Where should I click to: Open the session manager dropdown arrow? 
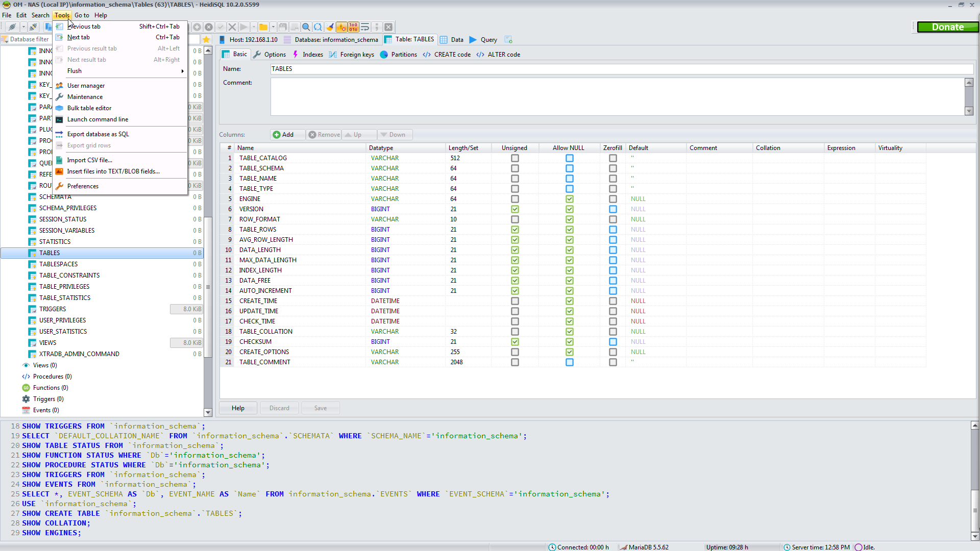[23, 27]
